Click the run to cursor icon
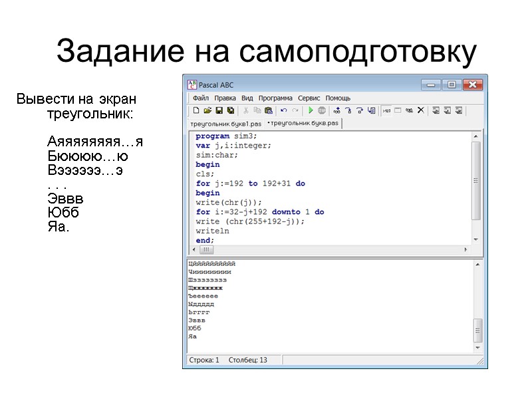Screen dimensions: 532x399 pyautogui.click(x=372, y=110)
